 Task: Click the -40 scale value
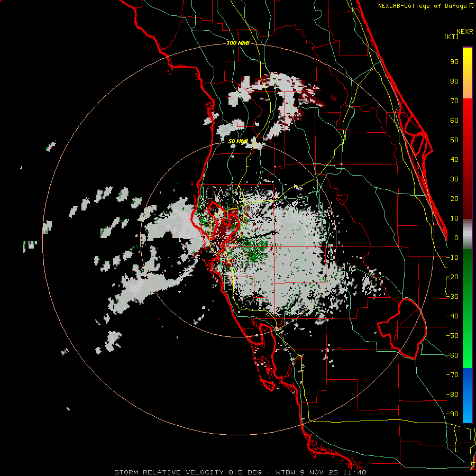(x=452, y=316)
